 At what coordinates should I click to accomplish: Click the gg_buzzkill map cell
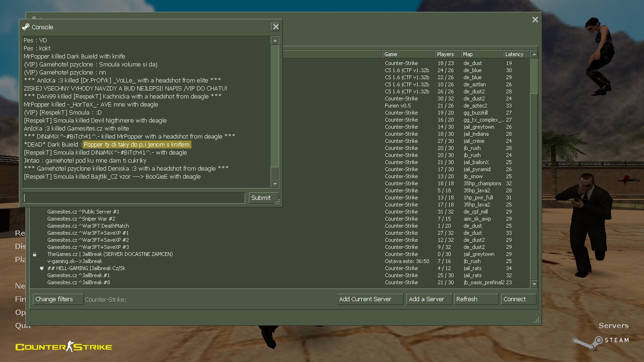coord(475,113)
